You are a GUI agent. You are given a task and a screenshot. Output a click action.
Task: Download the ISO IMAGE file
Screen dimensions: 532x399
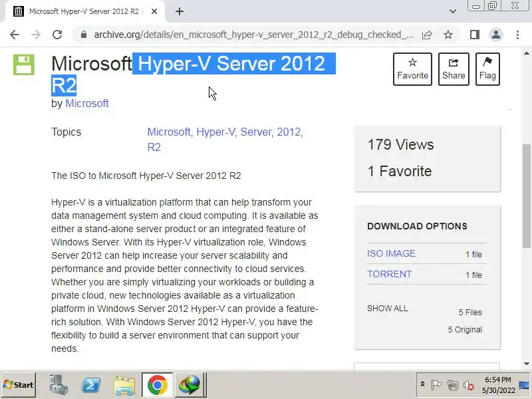(391, 253)
